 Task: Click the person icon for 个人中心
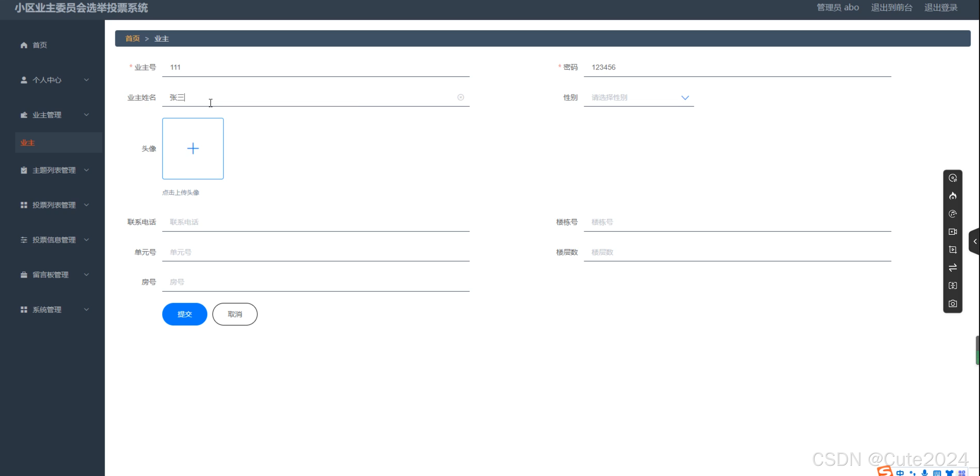click(24, 80)
